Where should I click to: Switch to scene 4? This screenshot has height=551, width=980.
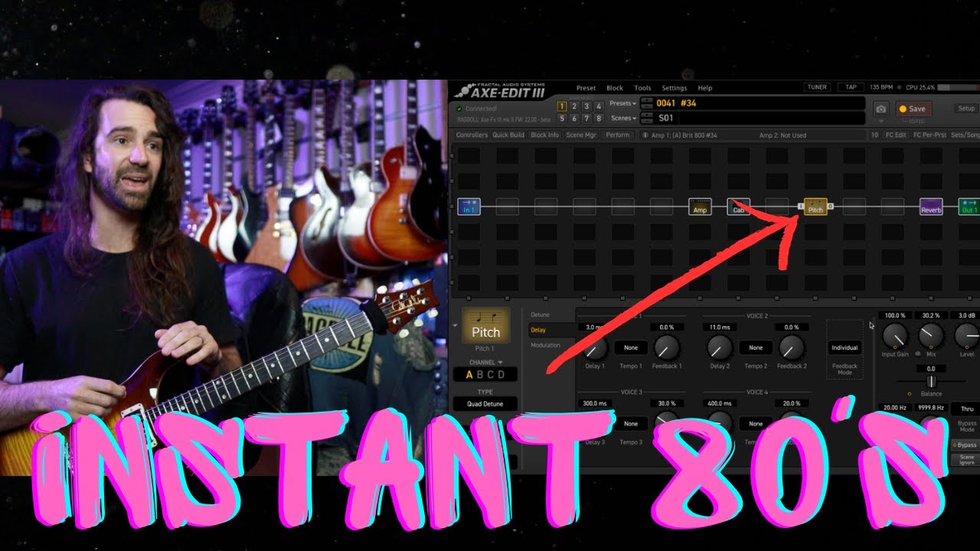tap(599, 107)
